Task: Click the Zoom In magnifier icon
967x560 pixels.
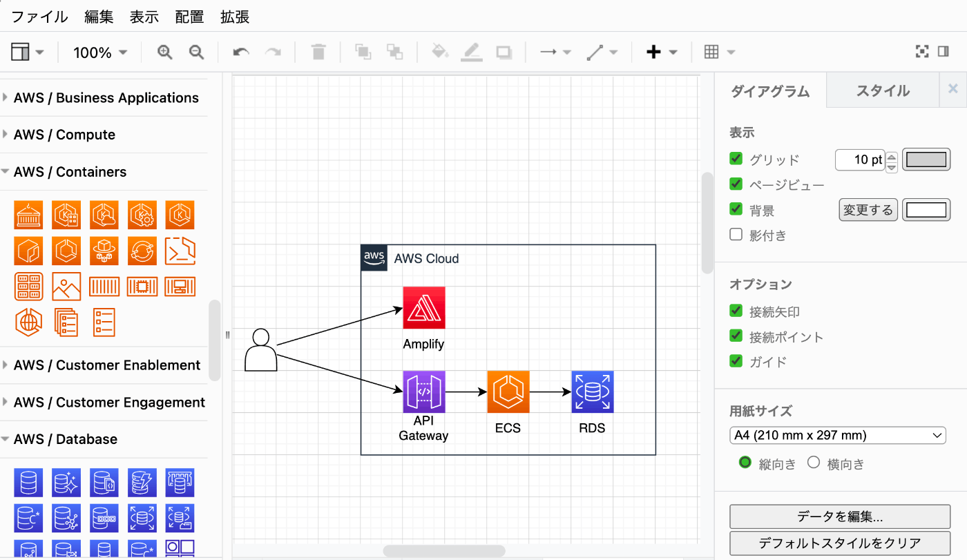Action: pos(164,52)
